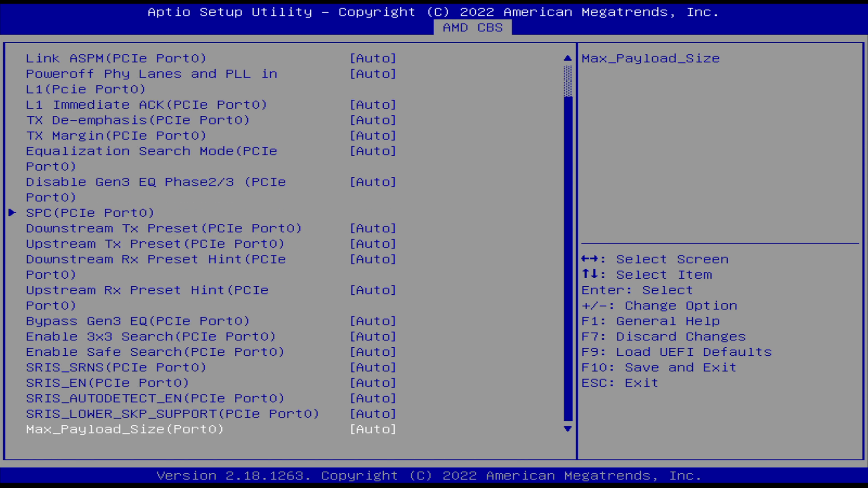Click the scrollbar up arrow

tap(568, 58)
